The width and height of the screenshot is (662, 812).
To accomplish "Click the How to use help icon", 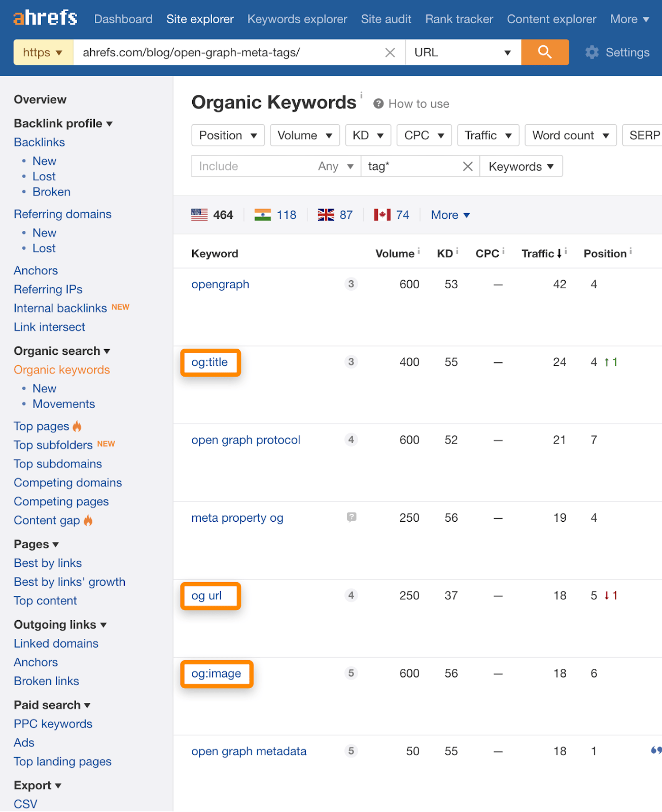I will tap(378, 104).
